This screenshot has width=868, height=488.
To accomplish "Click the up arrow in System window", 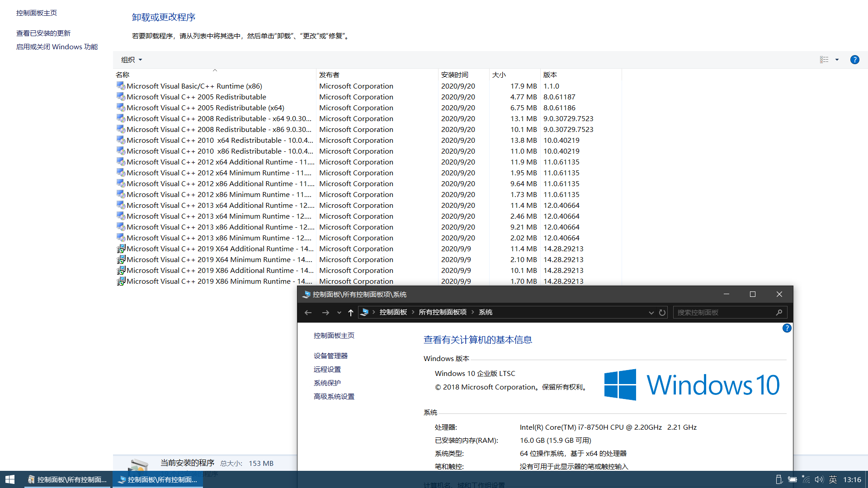I will tap(351, 312).
